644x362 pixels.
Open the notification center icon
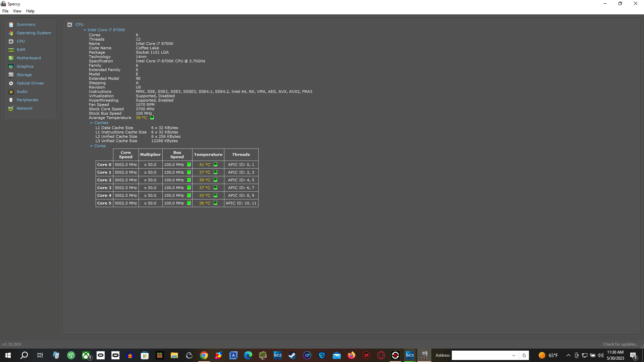pos(633,355)
